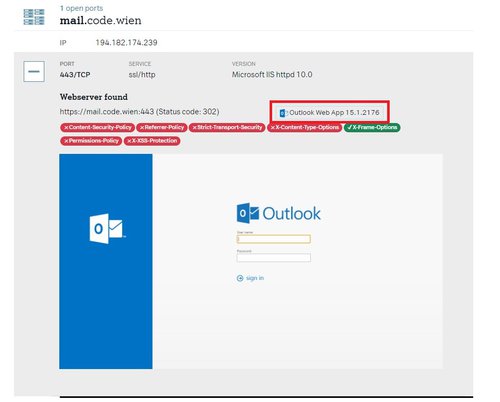Screen dimensions: 500x402
Task: Click the small Outlook icon in version badge
Action: 283,113
